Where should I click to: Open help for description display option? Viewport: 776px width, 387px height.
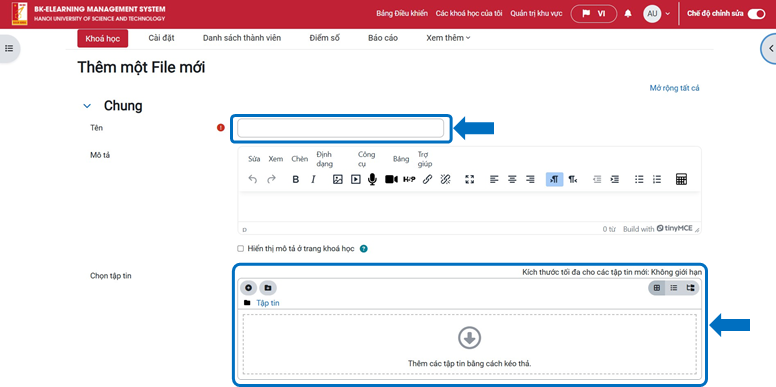[364, 249]
